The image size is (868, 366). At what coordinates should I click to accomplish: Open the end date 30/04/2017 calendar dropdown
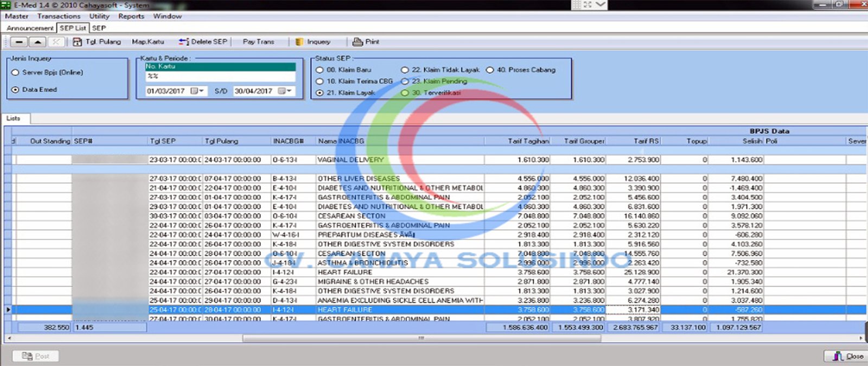pos(285,91)
